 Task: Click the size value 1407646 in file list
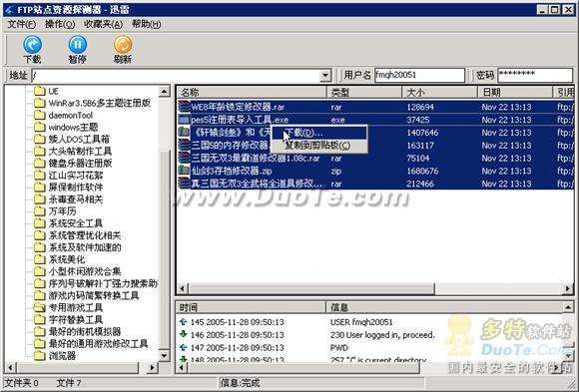[422, 133]
